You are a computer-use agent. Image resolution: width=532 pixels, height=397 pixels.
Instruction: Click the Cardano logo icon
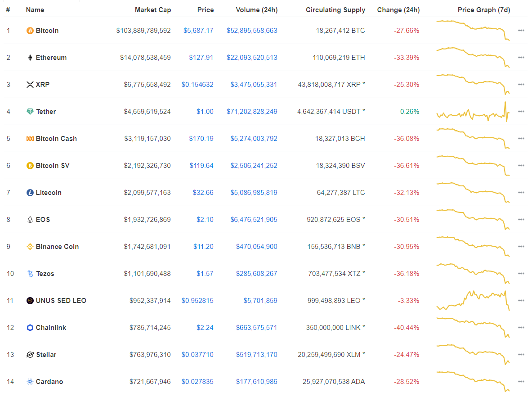30,382
